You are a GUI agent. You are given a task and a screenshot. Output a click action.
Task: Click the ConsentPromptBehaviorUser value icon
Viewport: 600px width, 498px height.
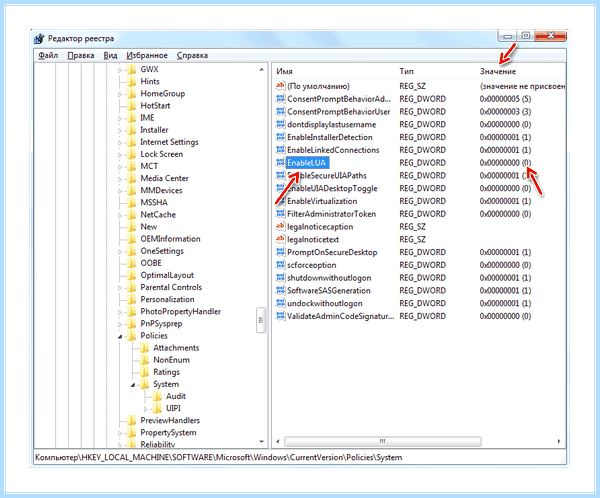(280, 111)
